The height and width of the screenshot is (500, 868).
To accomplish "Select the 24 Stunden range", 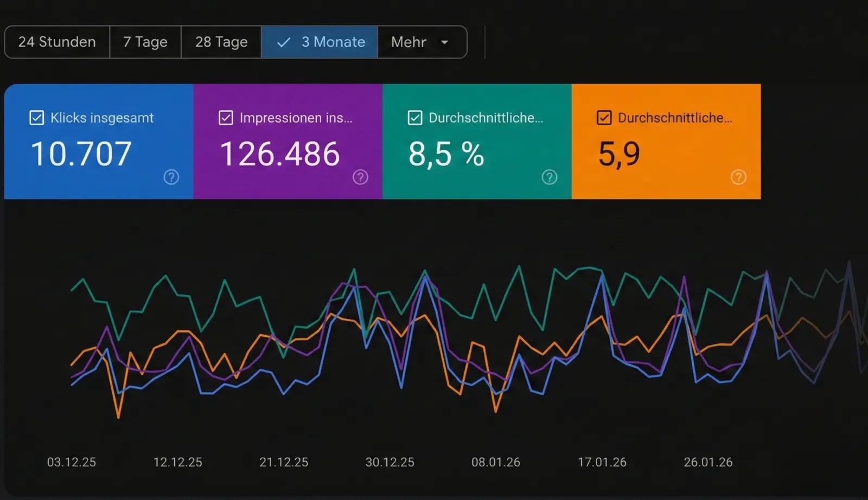I will coord(57,42).
